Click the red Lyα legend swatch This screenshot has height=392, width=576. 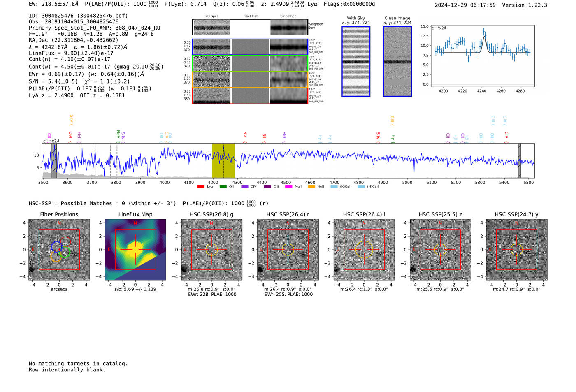(201, 186)
